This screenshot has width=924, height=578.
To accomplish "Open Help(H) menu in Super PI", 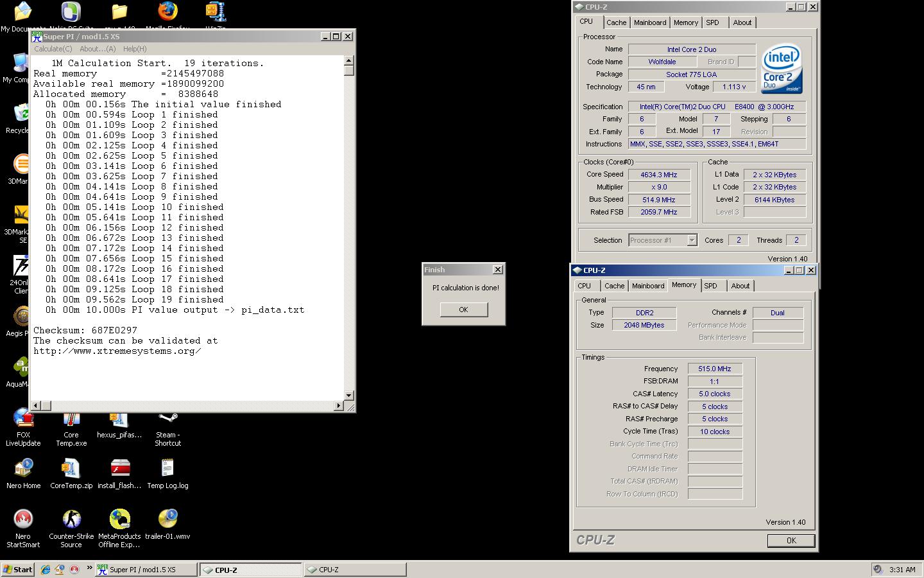I will [135, 49].
